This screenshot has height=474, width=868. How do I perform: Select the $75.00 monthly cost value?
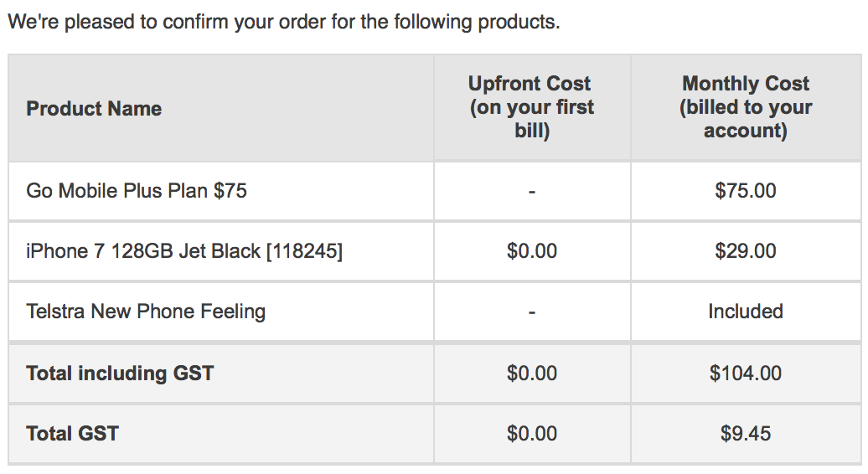tap(745, 190)
